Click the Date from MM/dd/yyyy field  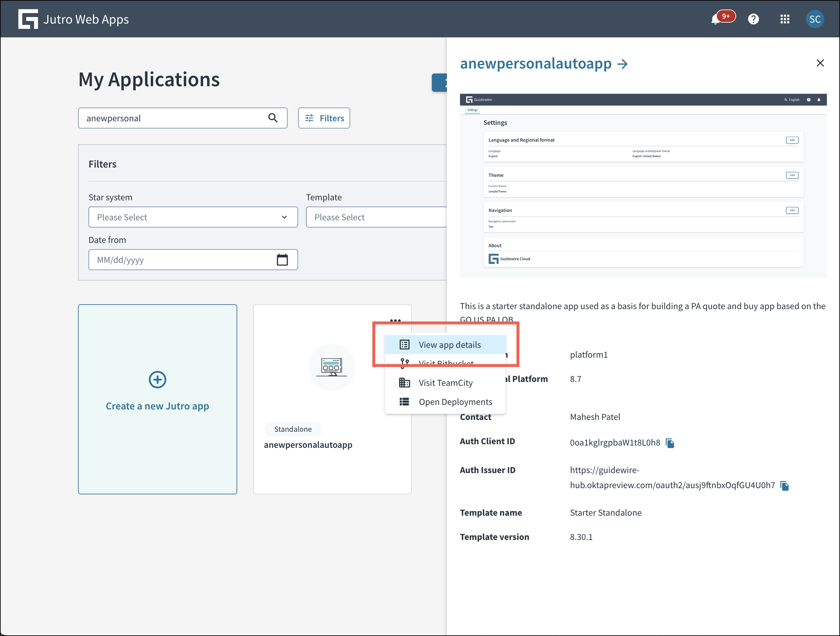pos(193,260)
